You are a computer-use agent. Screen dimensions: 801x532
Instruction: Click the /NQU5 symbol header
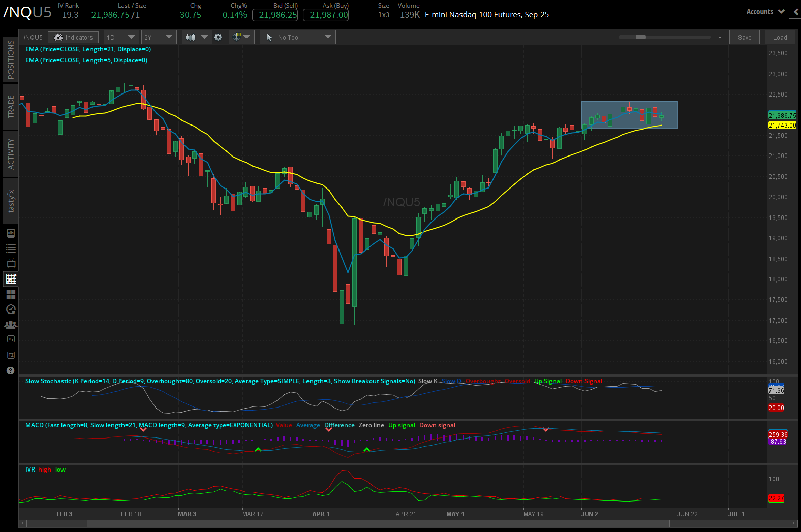(28, 12)
